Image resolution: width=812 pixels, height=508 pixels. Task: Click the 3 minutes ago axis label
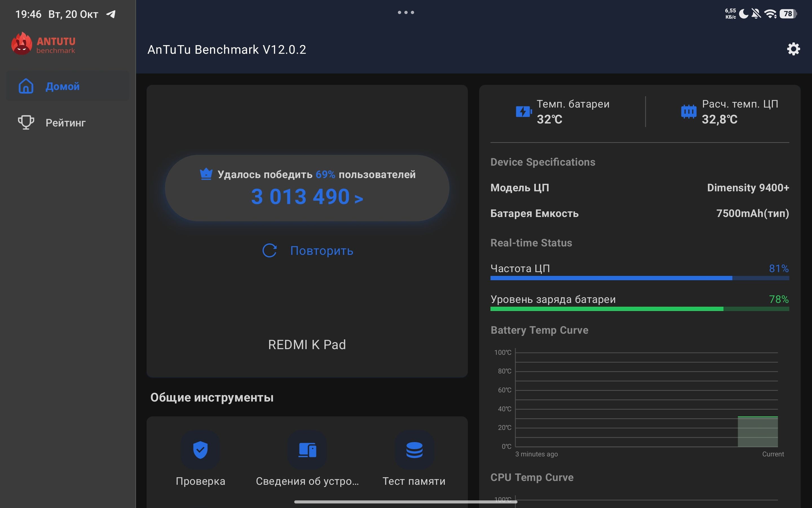point(536,454)
